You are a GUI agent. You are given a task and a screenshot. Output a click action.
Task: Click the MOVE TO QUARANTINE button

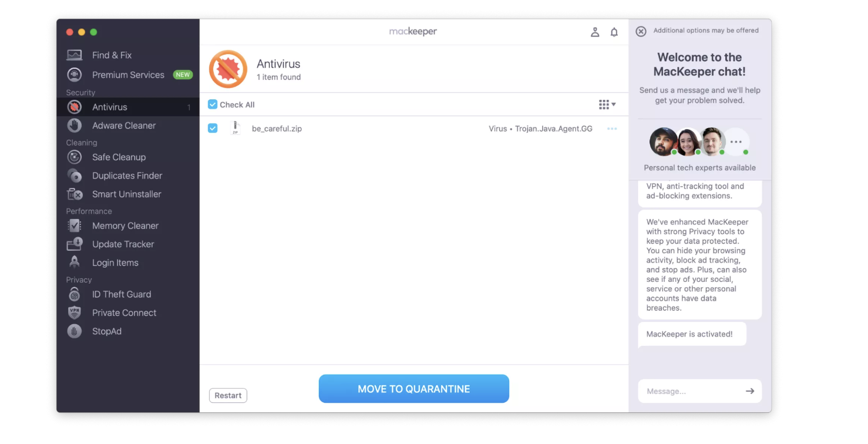413,389
